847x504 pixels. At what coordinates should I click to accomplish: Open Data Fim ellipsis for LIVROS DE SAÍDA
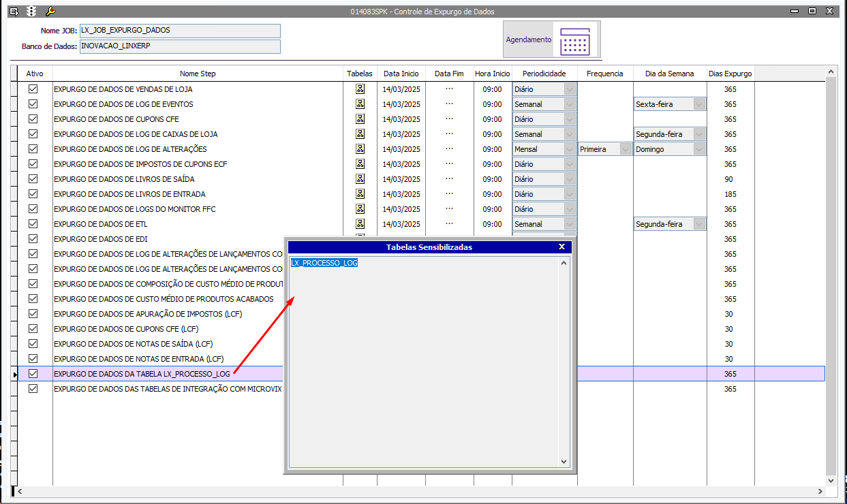[x=449, y=179]
